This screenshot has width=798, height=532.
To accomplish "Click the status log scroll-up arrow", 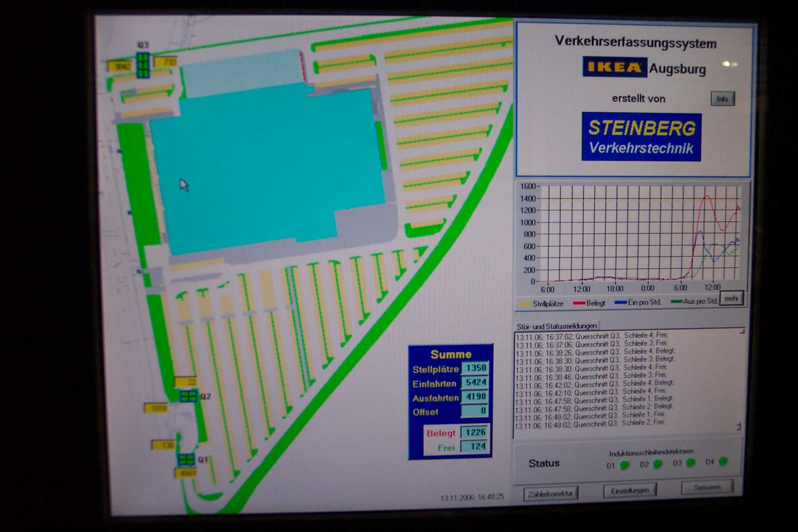I will [742, 331].
